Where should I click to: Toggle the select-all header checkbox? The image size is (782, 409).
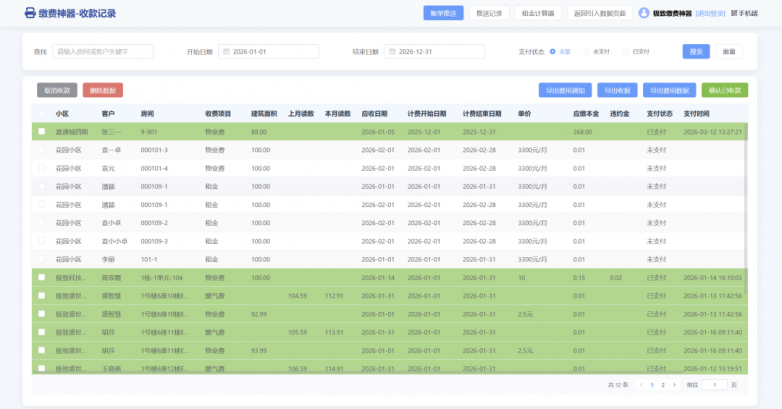pos(41,113)
